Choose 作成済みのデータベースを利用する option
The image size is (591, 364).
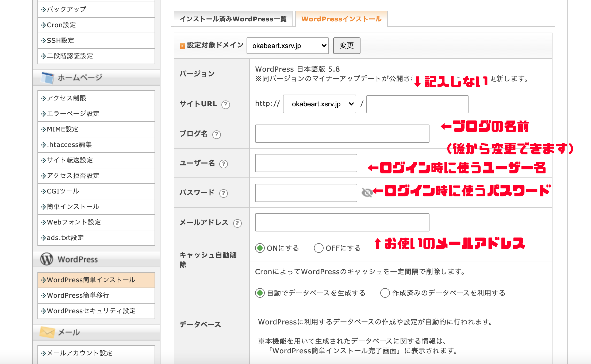(385, 293)
